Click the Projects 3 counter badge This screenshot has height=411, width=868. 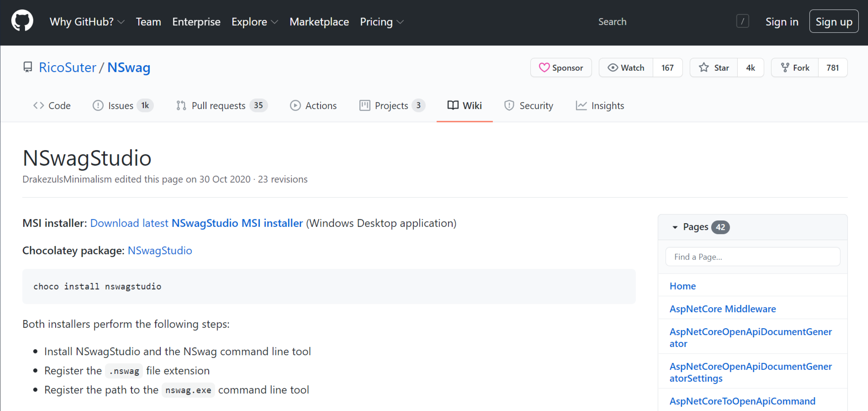[x=418, y=105]
